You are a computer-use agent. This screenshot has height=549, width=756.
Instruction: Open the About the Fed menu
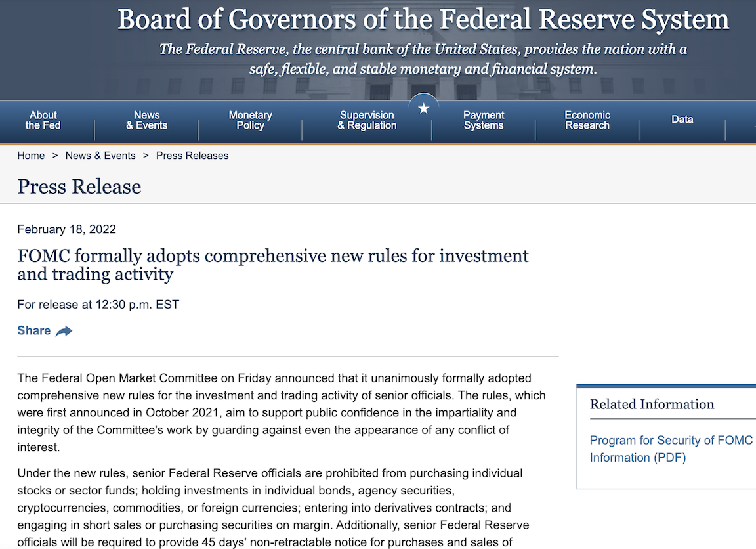(43, 120)
